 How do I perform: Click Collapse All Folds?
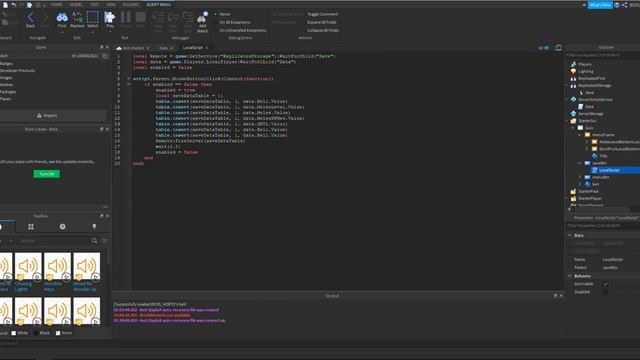[323, 30]
